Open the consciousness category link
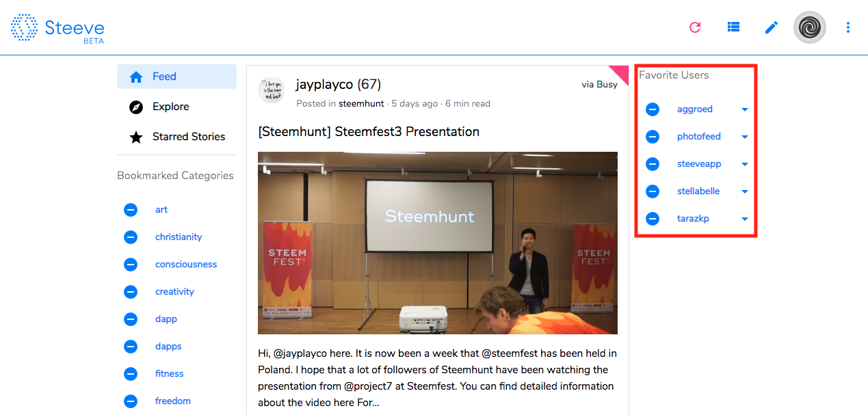The image size is (868, 415). [x=186, y=265]
